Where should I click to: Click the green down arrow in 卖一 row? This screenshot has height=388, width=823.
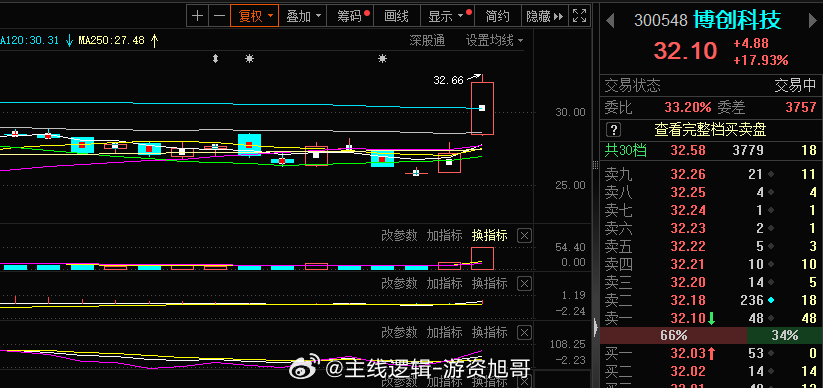(712, 318)
